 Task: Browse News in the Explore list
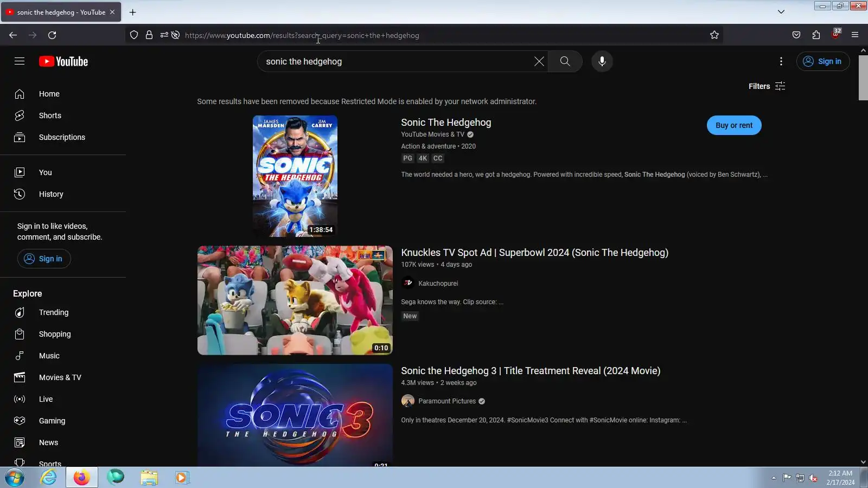coord(63,442)
